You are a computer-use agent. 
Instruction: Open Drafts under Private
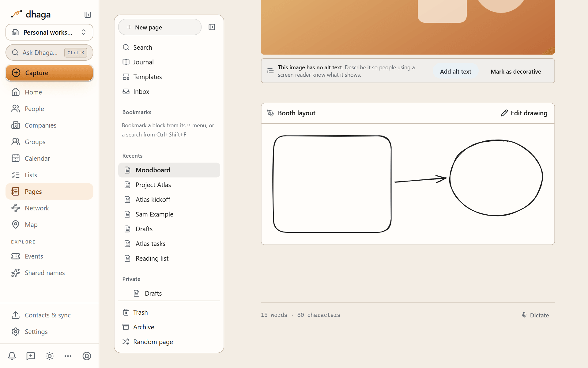[x=169, y=293]
